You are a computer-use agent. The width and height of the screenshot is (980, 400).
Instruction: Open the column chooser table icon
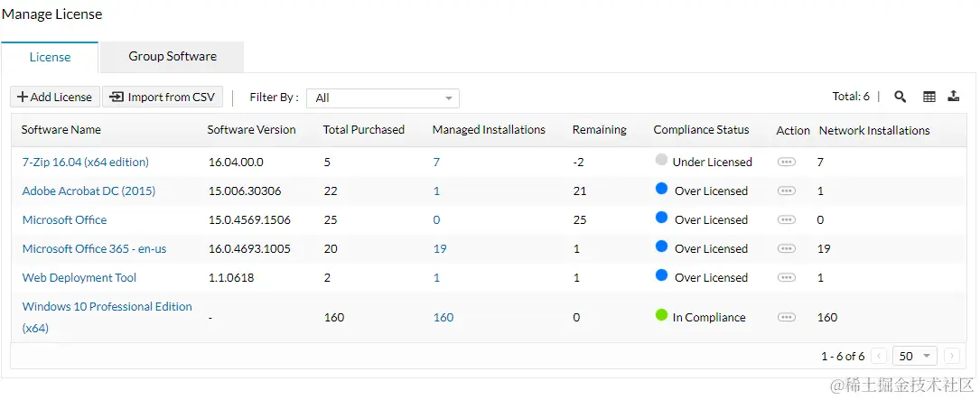click(929, 97)
